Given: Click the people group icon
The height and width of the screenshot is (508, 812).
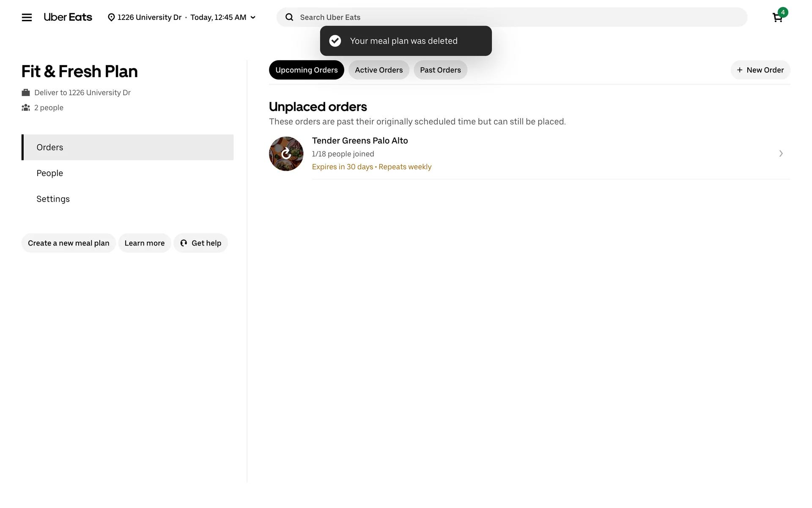Looking at the screenshot, I should coord(26,108).
